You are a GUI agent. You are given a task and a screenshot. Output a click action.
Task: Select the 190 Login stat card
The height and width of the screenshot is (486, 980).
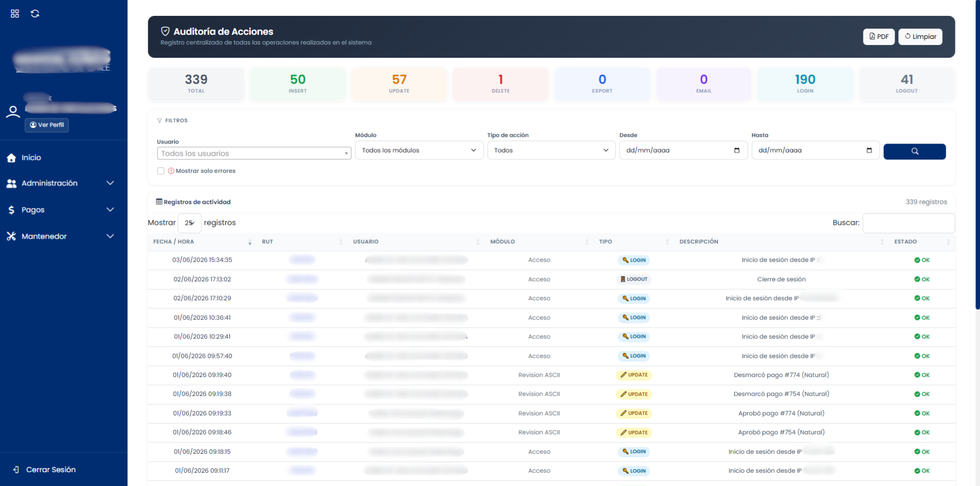(805, 84)
